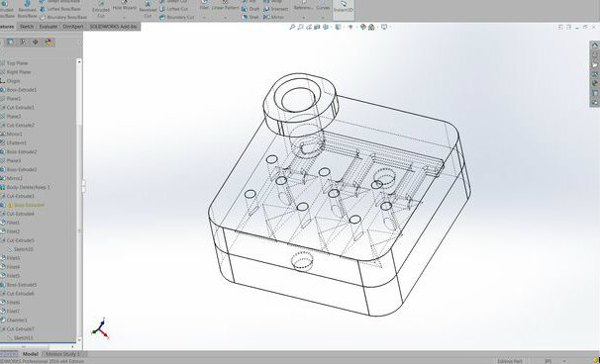
Task: Activate the Boundary Boss/Base tool
Action: point(63,17)
